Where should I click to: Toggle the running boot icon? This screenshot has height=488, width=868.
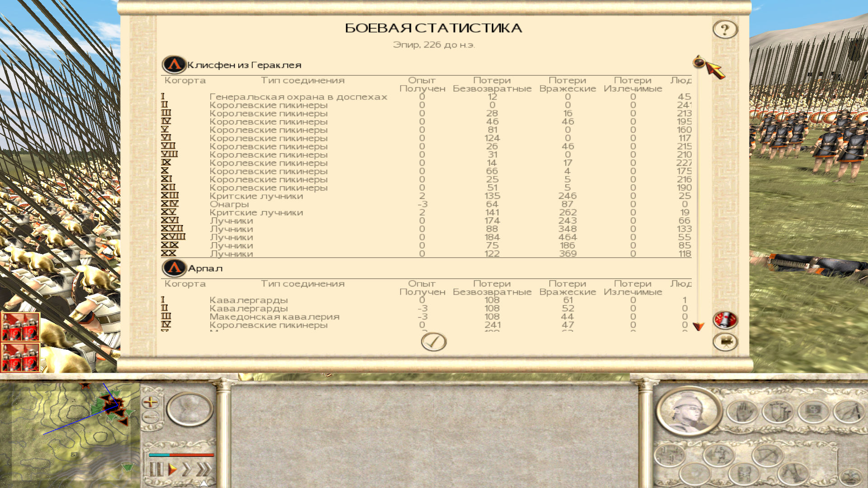(x=794, y=474)
